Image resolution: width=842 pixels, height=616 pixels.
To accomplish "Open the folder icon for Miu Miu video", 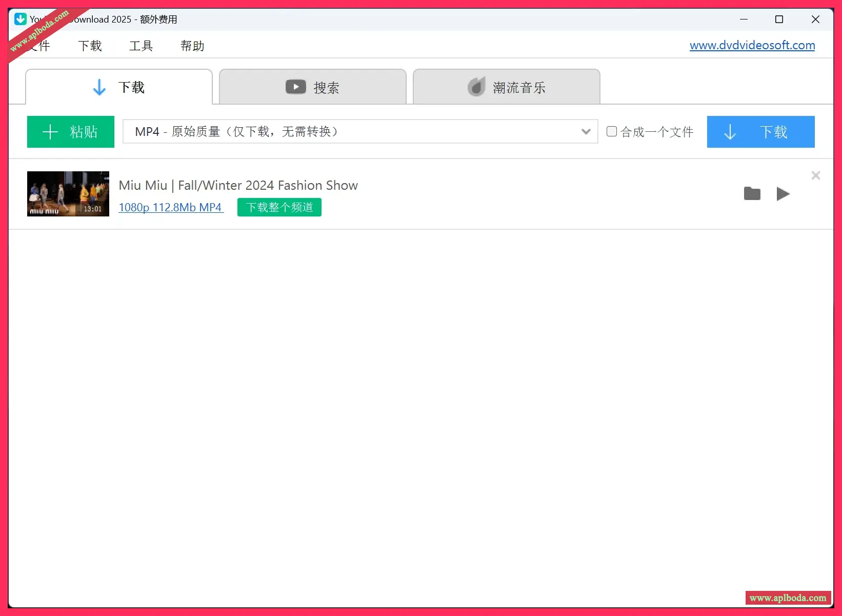I will pos(752,194).
